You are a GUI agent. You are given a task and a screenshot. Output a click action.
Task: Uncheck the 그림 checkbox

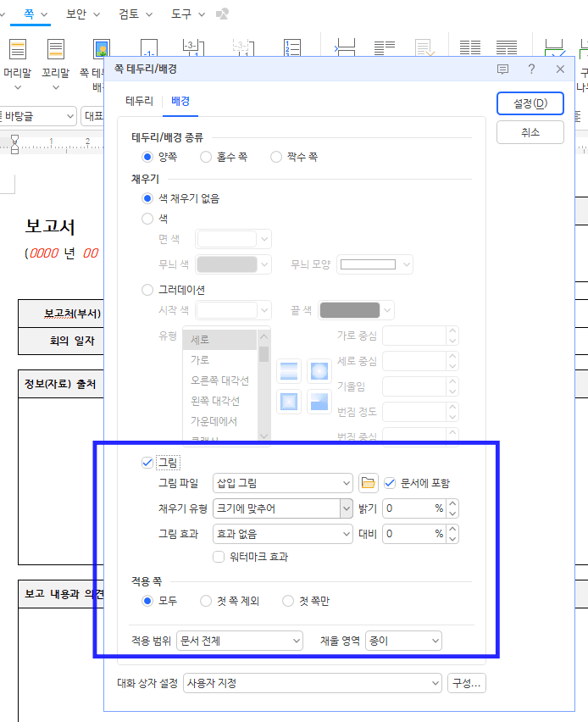[x=147, y=463]
